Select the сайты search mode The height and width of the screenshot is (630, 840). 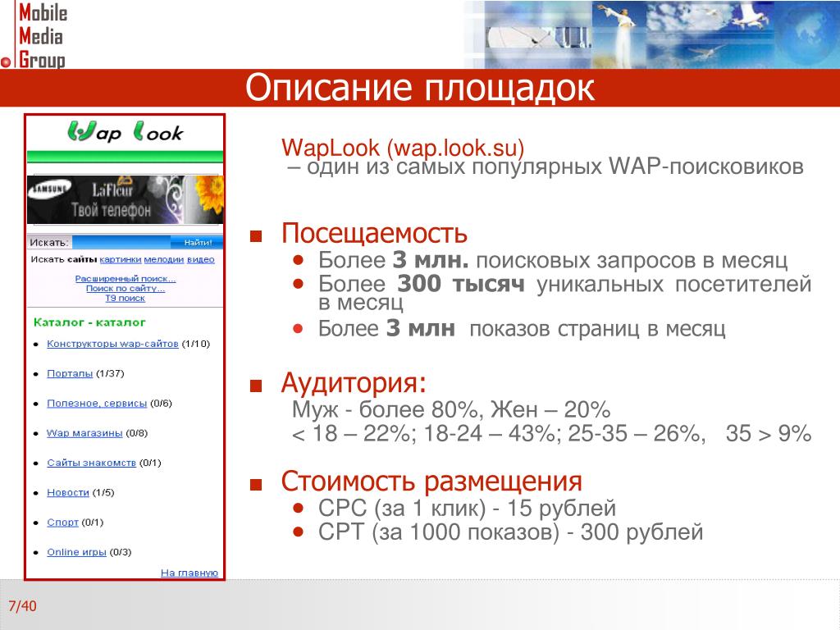82,259
